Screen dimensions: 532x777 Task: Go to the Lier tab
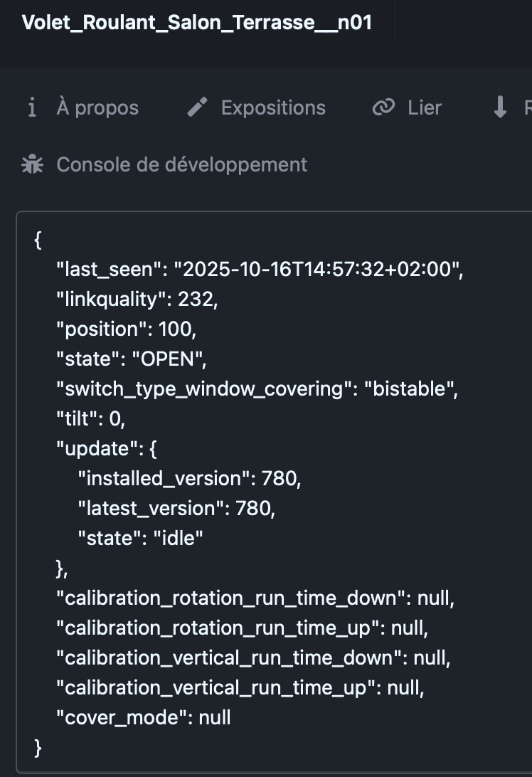point(425,108)
